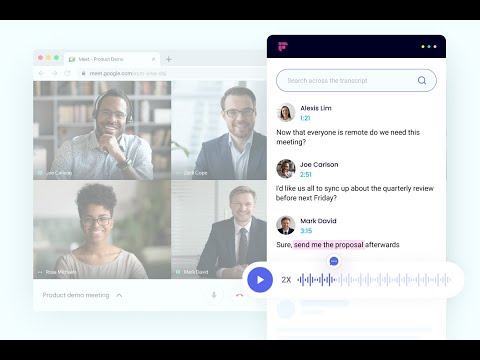Click the comment bubble icon above waveform

click(x=334, y=261)
